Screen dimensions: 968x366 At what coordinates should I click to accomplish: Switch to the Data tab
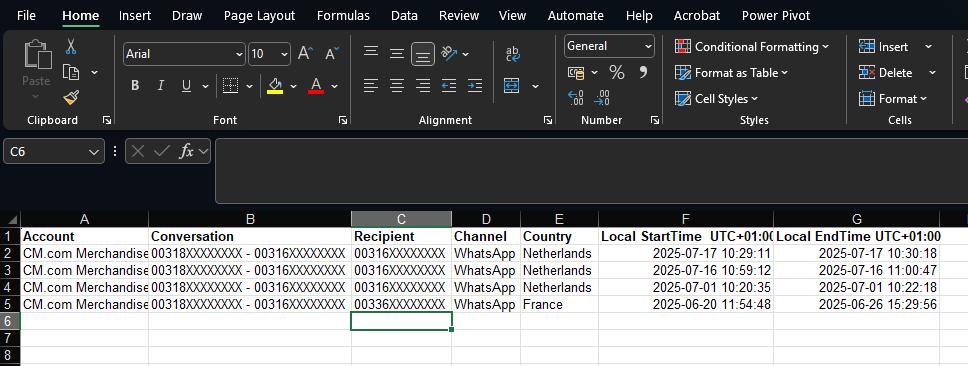pos(404,16)
